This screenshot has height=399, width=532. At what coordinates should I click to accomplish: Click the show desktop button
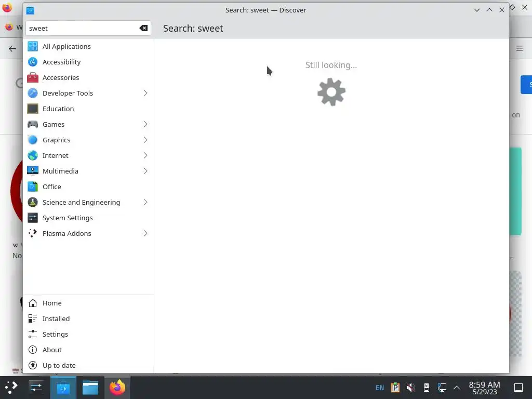pos(518,388)
